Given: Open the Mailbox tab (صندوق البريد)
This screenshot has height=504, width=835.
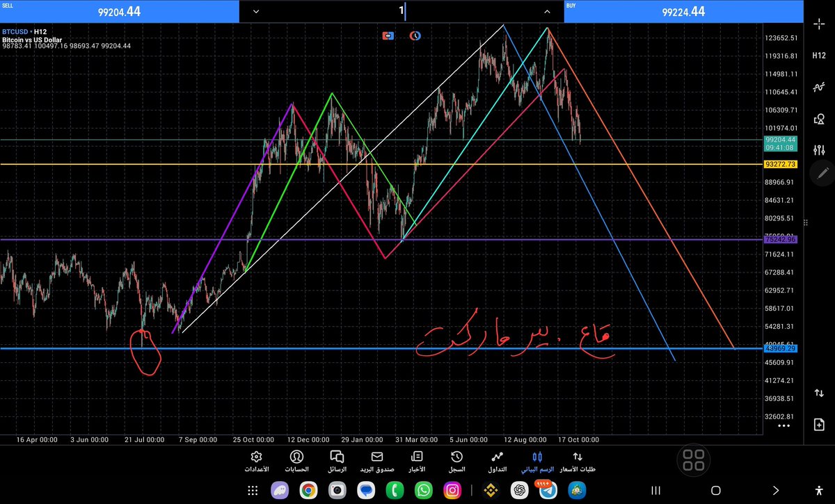Looking at the screenshot, I should tap(377, 462).
